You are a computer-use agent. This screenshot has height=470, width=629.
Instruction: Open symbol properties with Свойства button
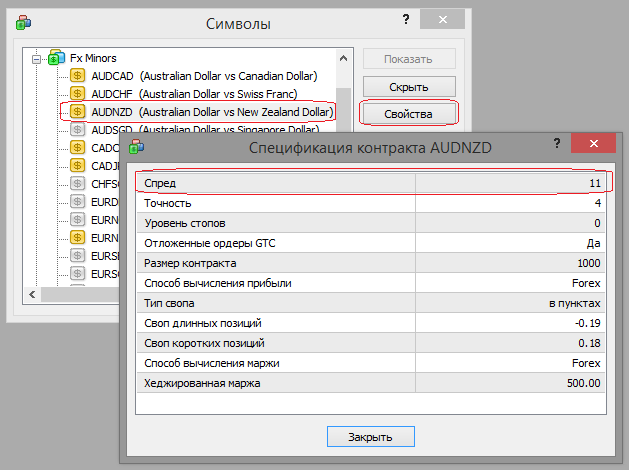(409, 114)
